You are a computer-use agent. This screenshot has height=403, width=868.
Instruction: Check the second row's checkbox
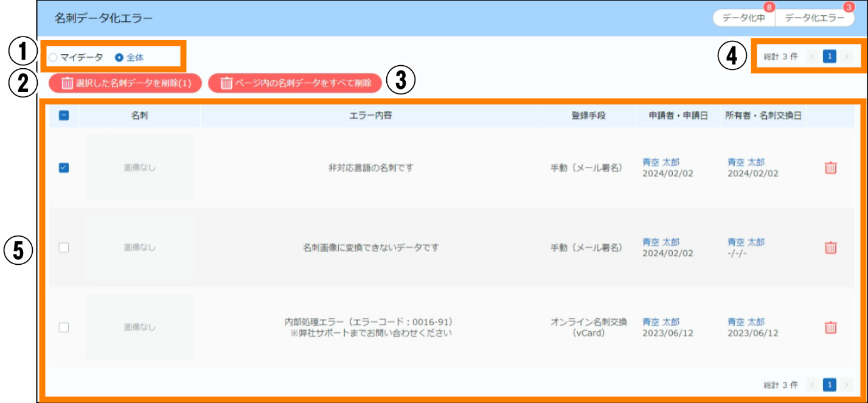click(64, 248)
